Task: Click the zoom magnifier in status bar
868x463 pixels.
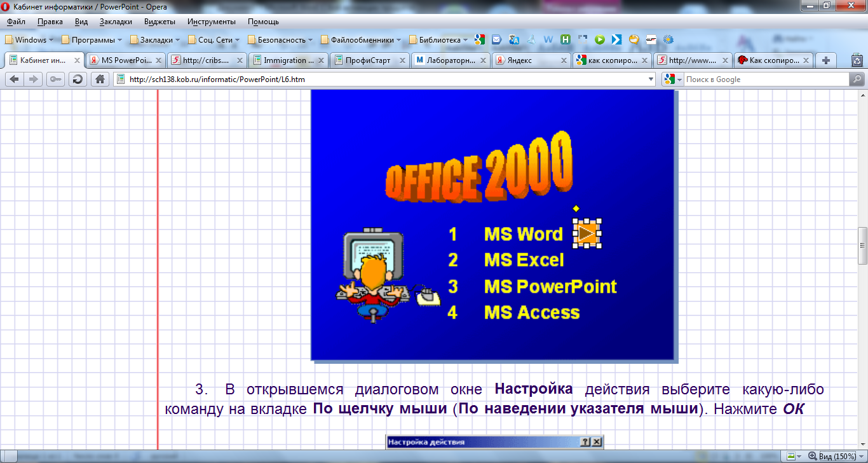Action: tap(812, 457)
